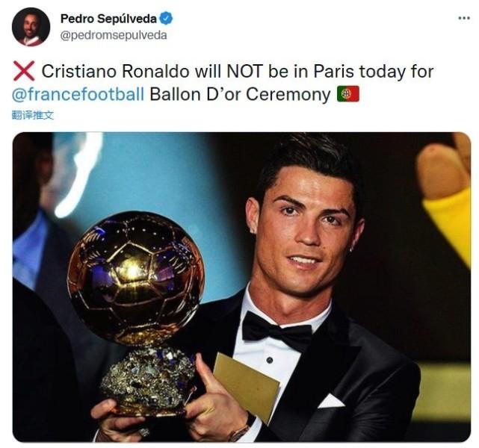Click the blue verified badge
This screenshot has height=448, width=479.
coord(167,19)
